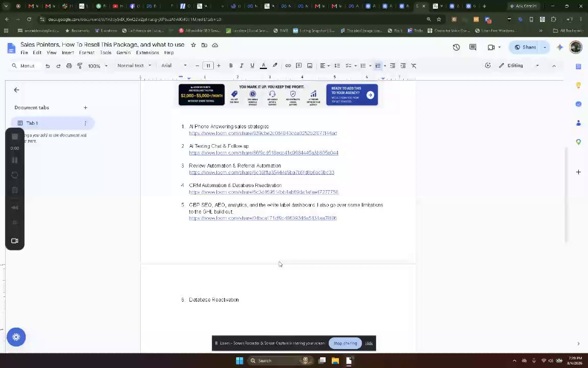
Task: Open the Review Automation Loom link
Action: click(x=261, y=172)
